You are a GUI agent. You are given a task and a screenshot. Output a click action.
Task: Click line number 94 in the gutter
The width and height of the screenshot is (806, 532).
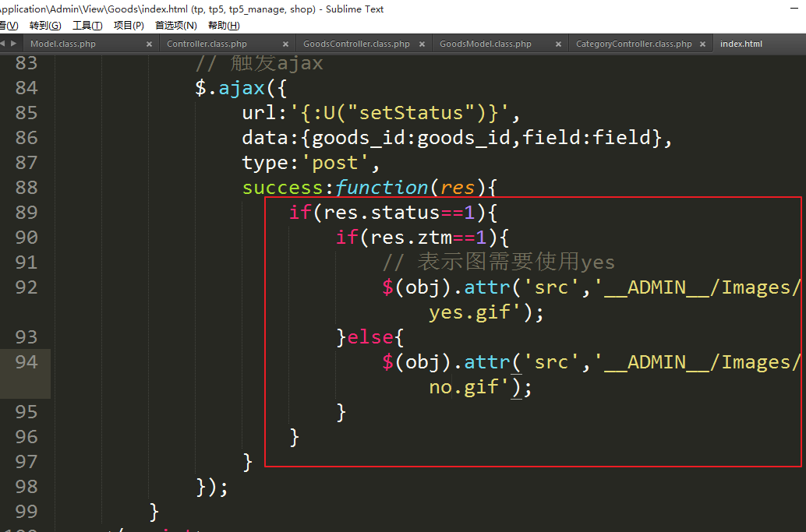[x=27, y=362]
